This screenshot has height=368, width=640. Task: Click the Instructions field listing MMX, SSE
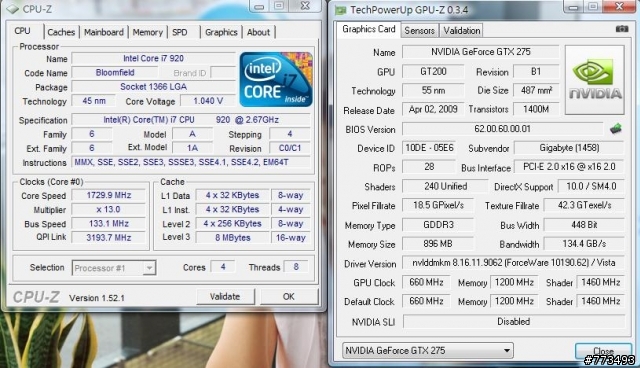191,162
